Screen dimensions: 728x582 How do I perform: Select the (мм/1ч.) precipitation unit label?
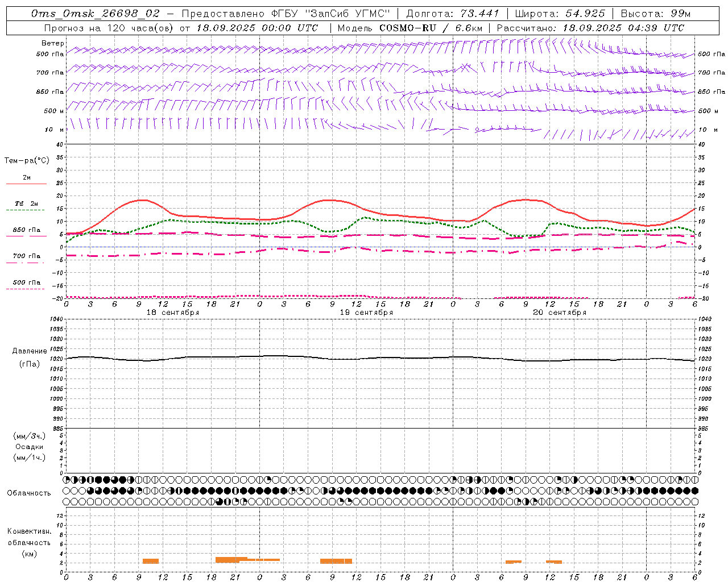[30, 458]
